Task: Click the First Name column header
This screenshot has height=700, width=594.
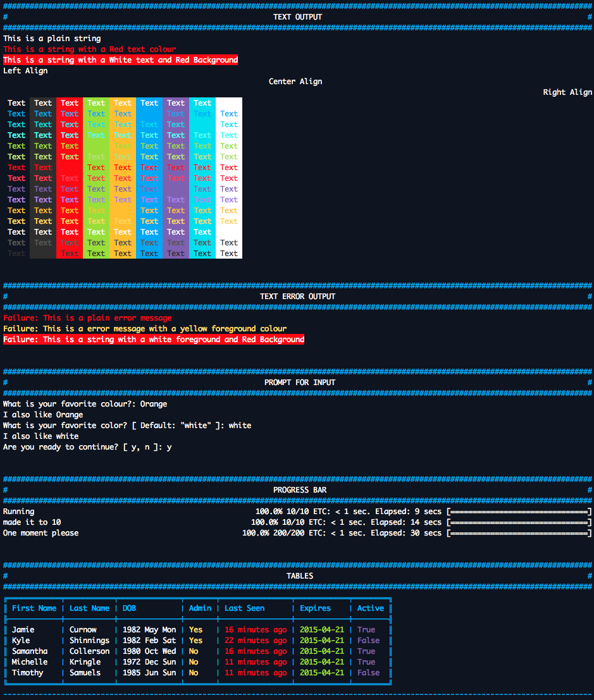Action: point(34,608)
